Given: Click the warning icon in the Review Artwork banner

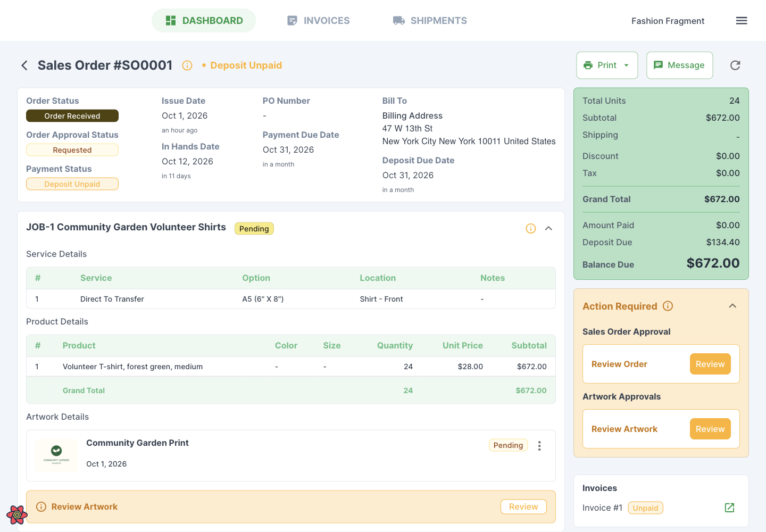Looking at the screenshot, I should click(x=41, y=507).
